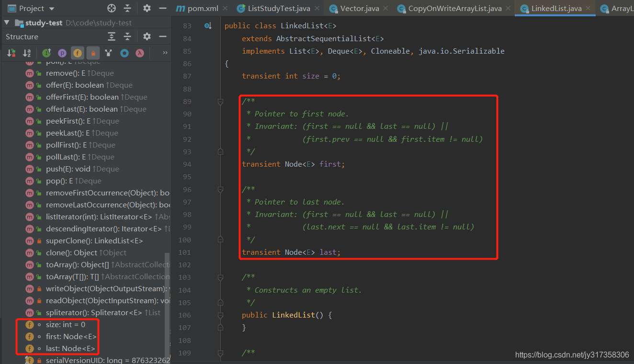
Task: Close the Vector.java tab
Action: pos(385,9)
